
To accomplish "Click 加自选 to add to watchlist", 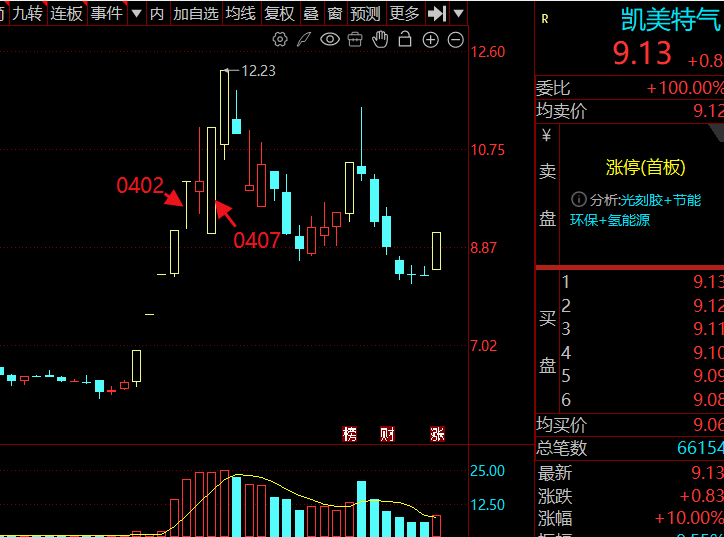I will pyautogui.click(x=196, y=13).
